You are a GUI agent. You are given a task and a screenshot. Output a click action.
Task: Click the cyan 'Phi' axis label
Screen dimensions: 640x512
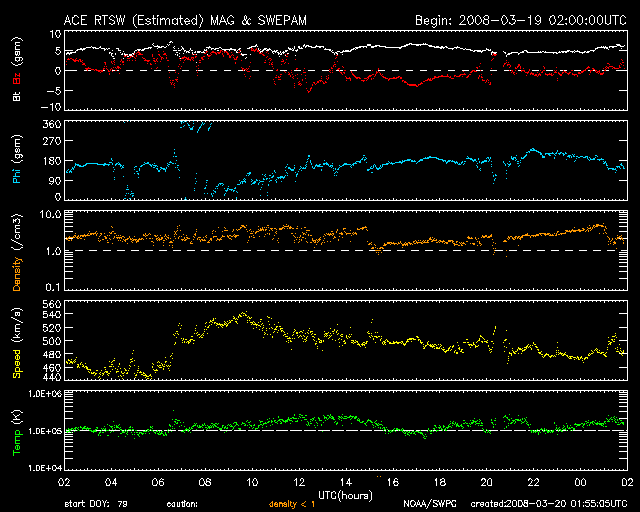17,174
